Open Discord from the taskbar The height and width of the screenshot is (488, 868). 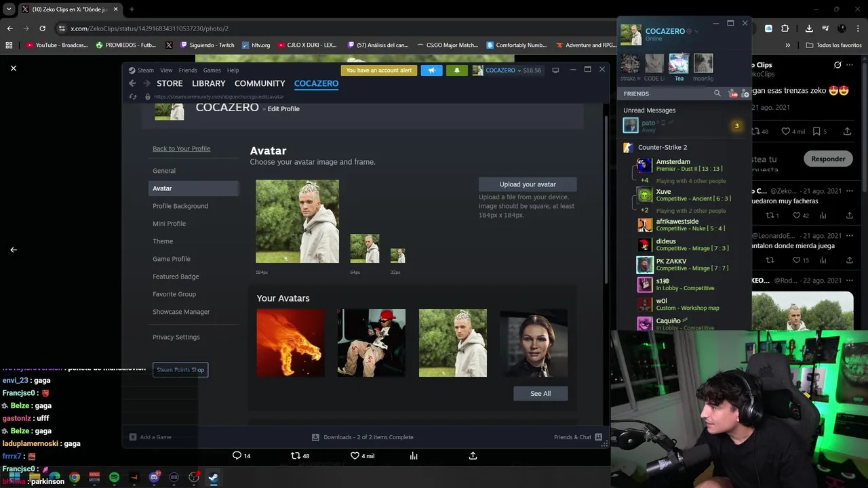point(154,477)
